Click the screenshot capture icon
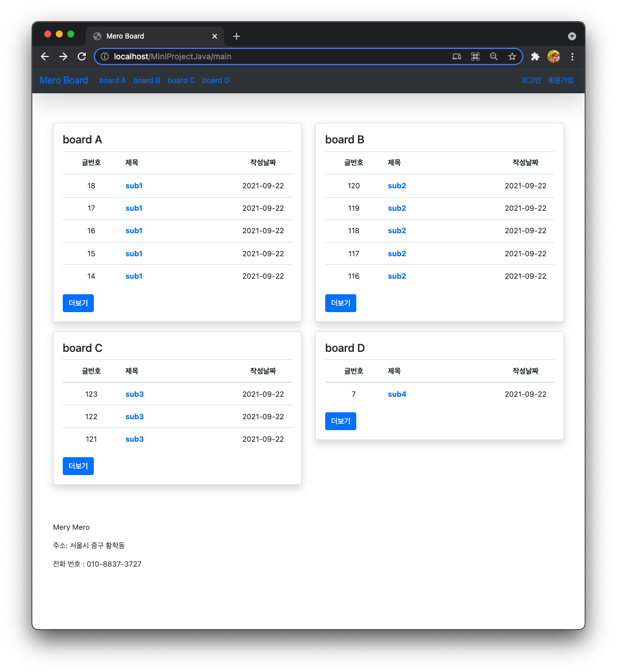The width and height of the screenshot is (617, 672). point(475,56)
